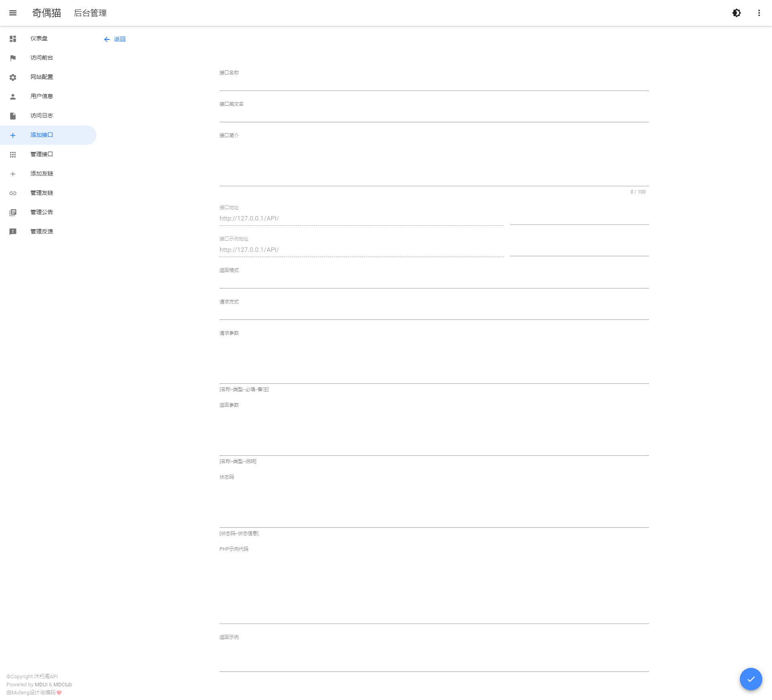Toggle the hamburger menu drawer
Screen dimensions: 772x700
13,13
